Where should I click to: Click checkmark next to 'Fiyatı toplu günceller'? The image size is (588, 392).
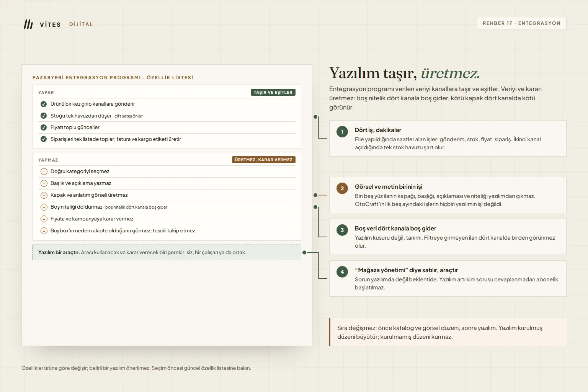[44, 127]
